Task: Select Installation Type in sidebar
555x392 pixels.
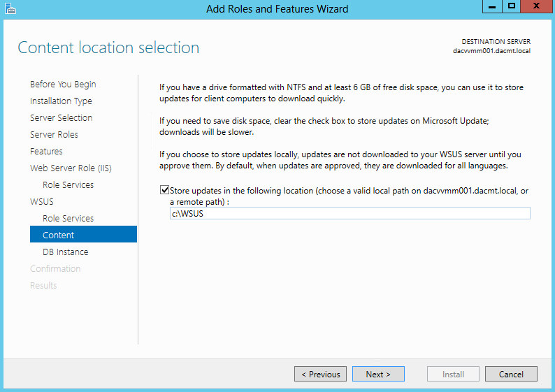Action: coord(61,101)
